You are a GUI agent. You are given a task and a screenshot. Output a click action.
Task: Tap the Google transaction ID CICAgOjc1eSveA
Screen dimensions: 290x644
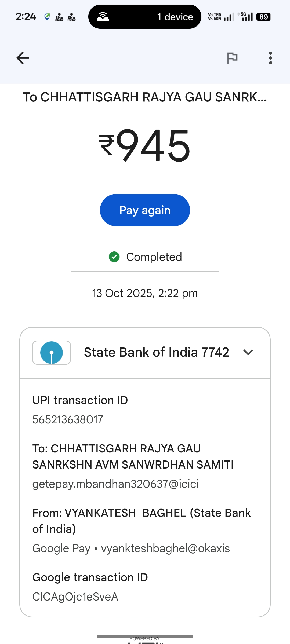point(75,597)
